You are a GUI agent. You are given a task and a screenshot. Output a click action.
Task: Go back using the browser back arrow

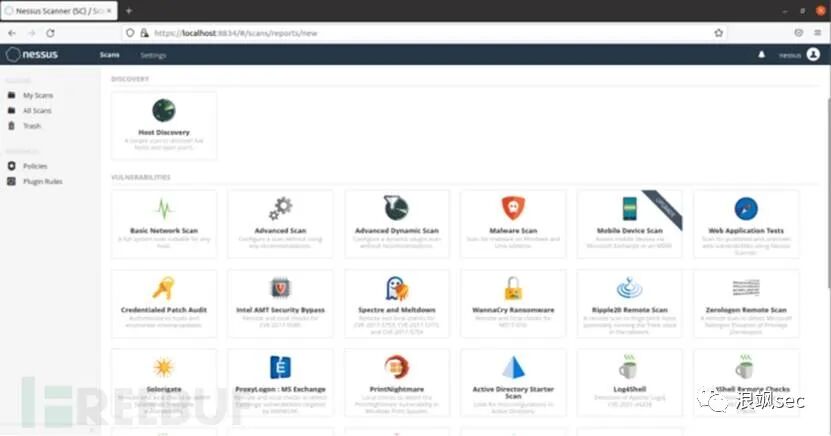pos(12,33)
